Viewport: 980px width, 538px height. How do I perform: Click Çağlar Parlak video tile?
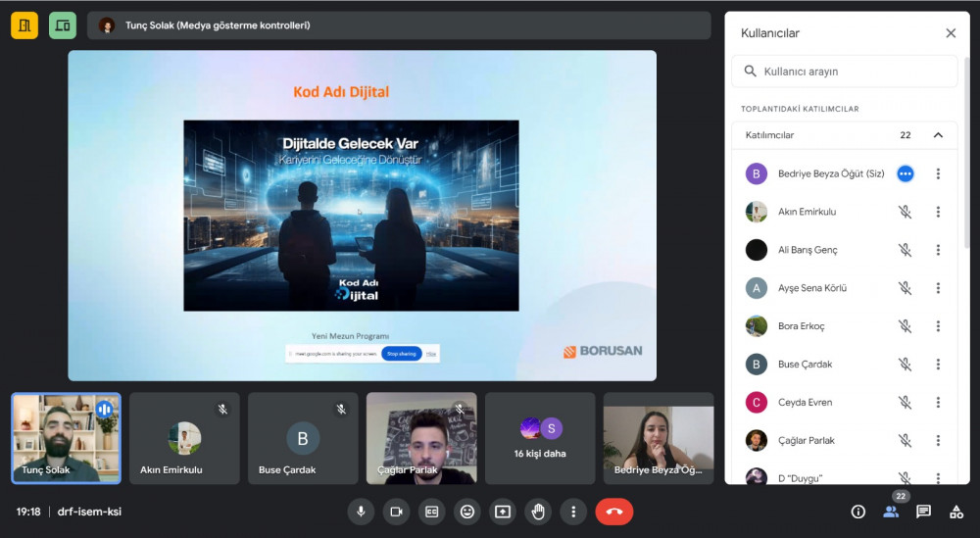point(421,438)
